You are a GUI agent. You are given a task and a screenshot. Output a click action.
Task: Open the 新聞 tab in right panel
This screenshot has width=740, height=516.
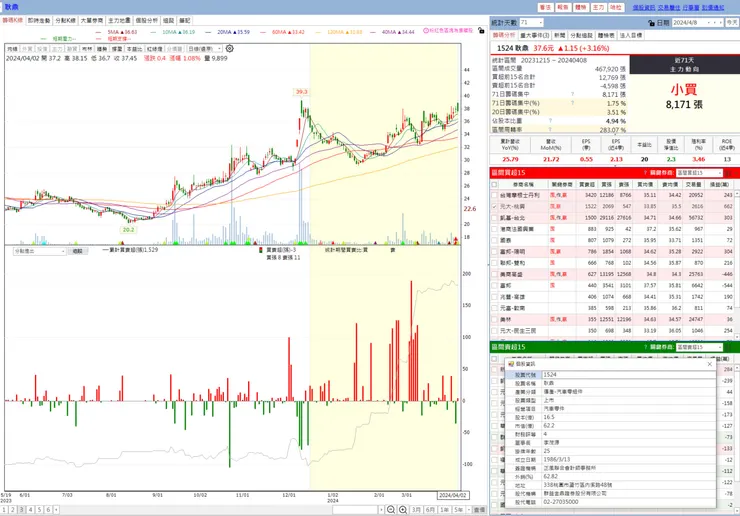[559, 35]
